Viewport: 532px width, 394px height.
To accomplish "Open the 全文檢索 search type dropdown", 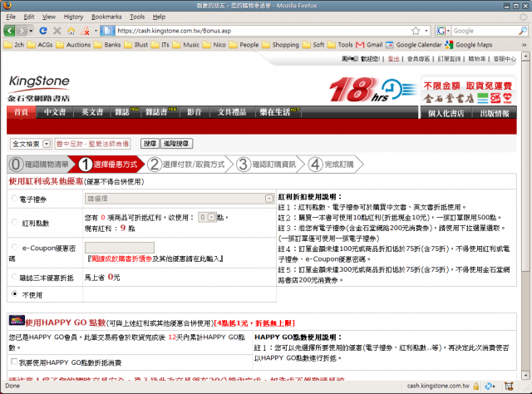I will pos(31,144).
